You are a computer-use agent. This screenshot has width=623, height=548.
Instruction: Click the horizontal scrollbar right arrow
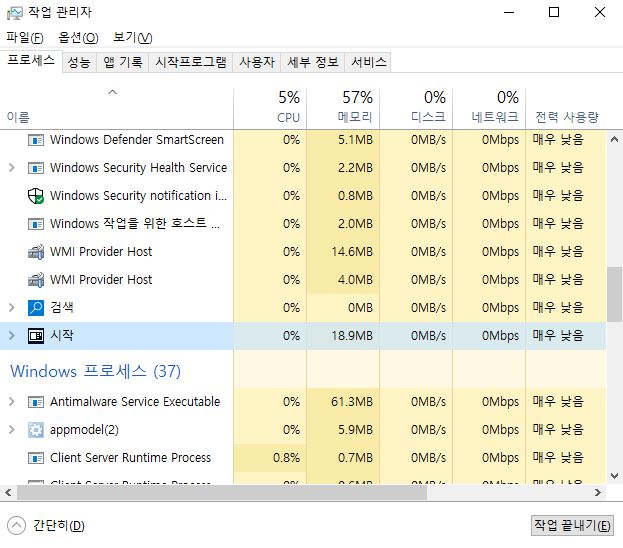(598, 493)
